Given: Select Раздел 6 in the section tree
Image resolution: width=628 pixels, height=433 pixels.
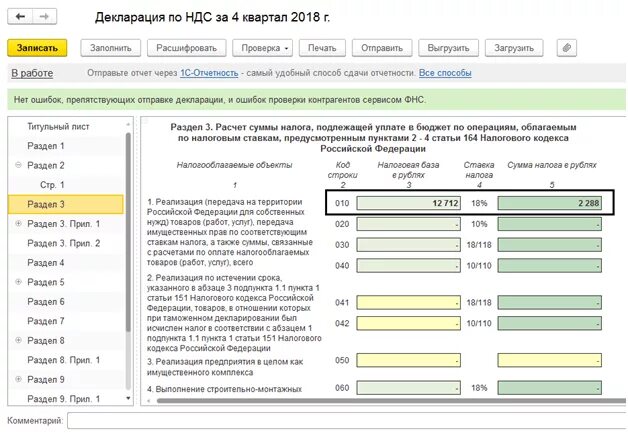Looking at the screenshot, I should click(x=46, y=302).
